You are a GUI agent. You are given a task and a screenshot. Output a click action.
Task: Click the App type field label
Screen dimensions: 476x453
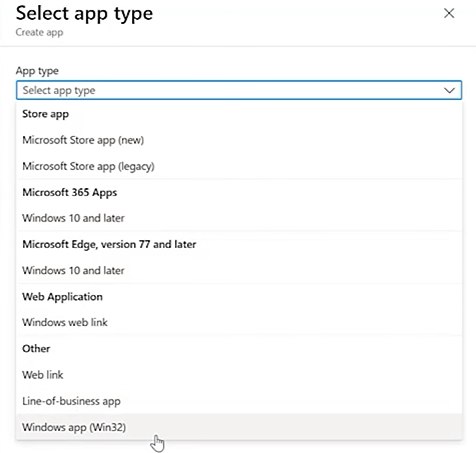coord(37,71)
